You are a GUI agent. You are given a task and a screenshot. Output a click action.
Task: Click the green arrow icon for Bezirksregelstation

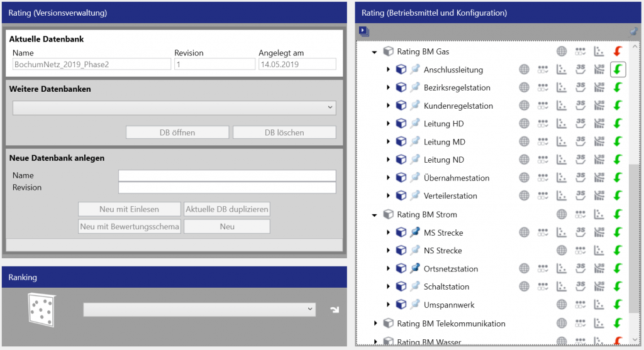[x=618, y=88]
